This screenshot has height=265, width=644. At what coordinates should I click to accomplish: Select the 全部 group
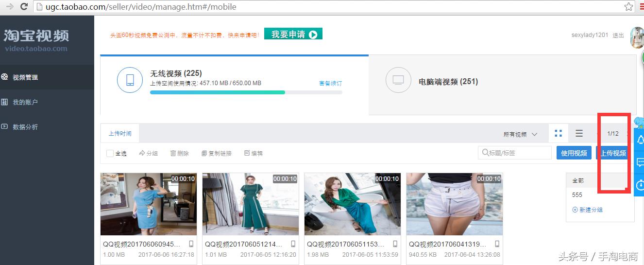click(x=600, y=180)
